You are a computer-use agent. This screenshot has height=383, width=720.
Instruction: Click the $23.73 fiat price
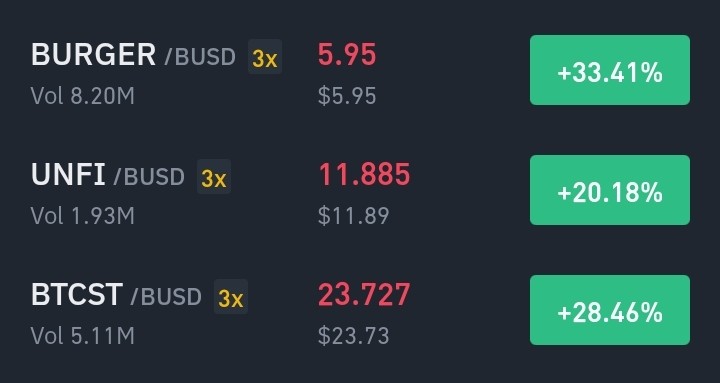354,336
